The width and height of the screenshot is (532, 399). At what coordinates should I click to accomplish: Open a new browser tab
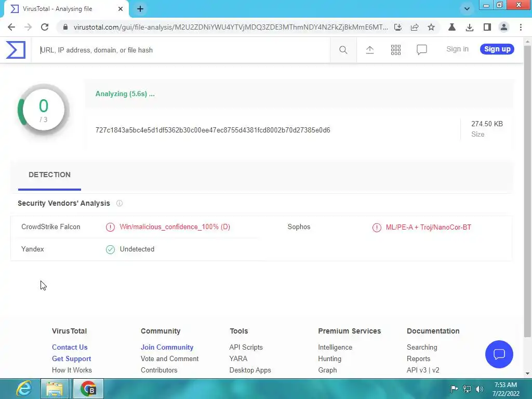(140, 9)
